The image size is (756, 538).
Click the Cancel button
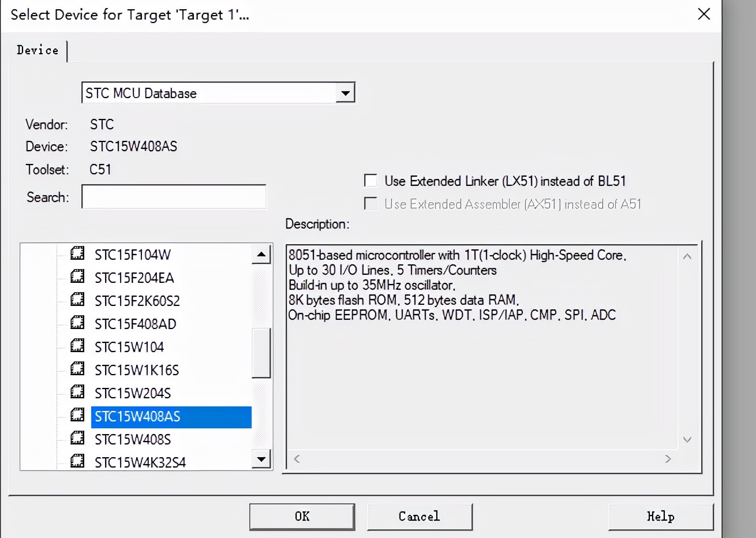click(420, 517)
